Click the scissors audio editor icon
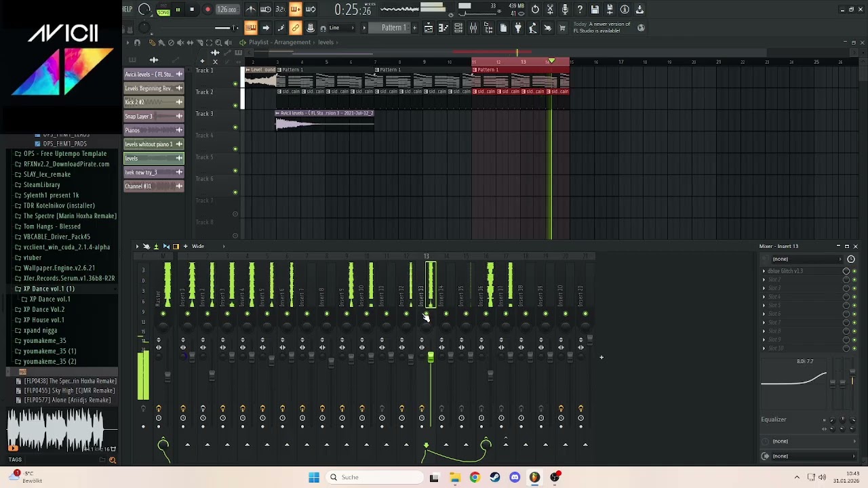This screenshot has width=868, height=488. coord(550,9)
